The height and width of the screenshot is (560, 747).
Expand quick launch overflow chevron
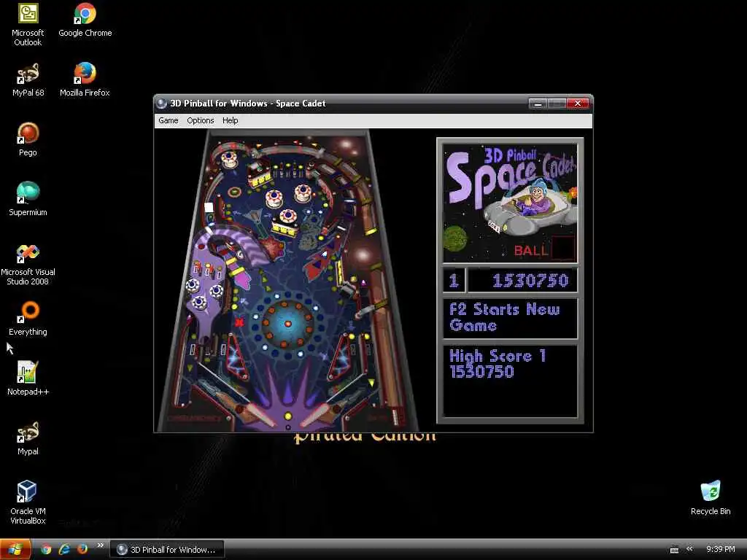point(100,545)
